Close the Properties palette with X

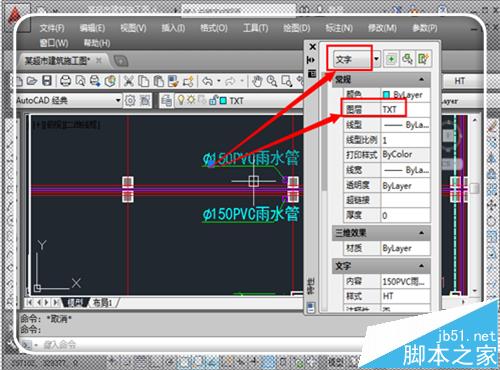[312, 47]
